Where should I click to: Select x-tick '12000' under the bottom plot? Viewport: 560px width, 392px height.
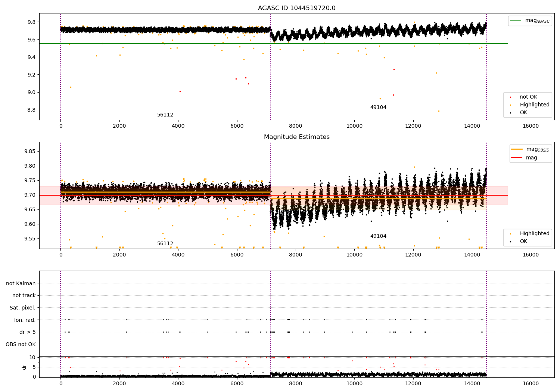coord(413,384)
